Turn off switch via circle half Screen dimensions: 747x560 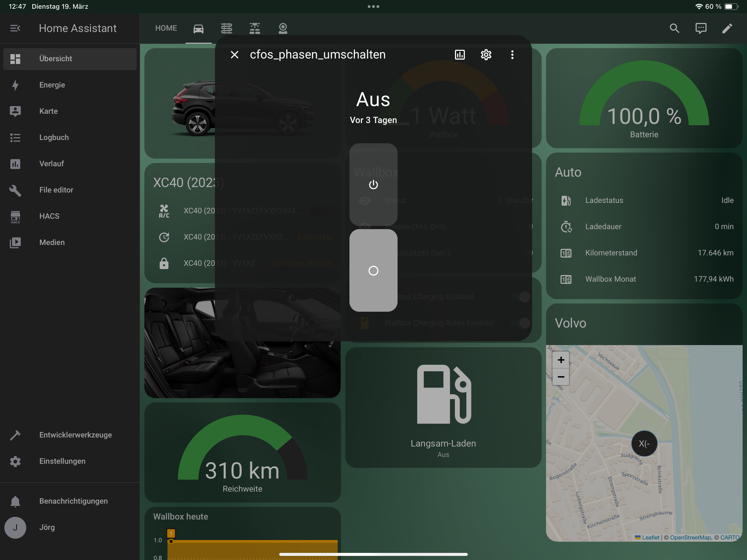tap(373, 271)
